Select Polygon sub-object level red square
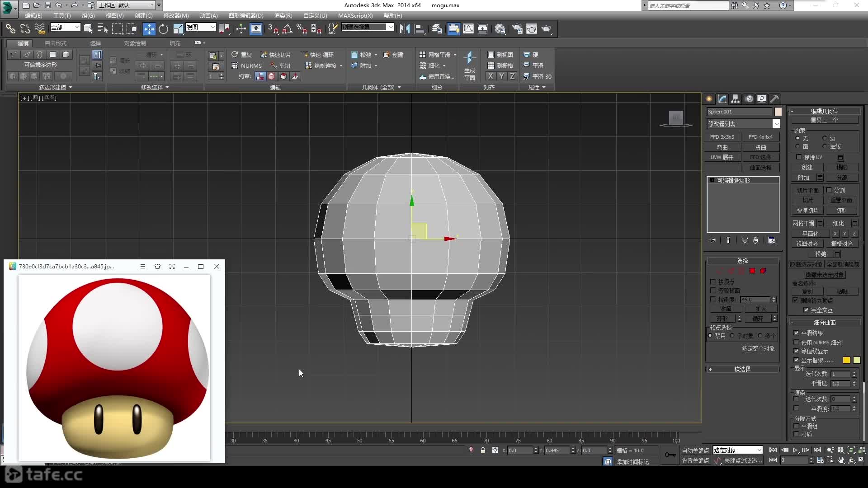The image size is (868, 488). [x=752, y=271]
